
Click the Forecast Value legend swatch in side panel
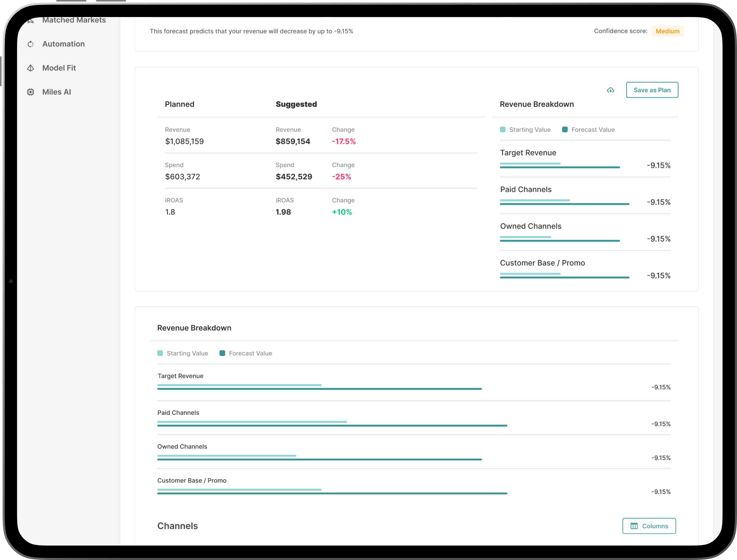click(x=564, y=130)
